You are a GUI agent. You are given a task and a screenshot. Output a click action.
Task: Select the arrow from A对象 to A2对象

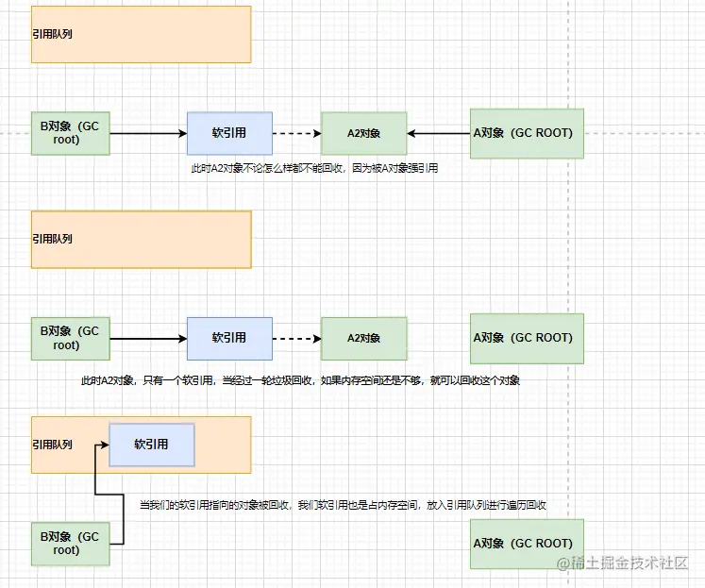coord(438,133)
